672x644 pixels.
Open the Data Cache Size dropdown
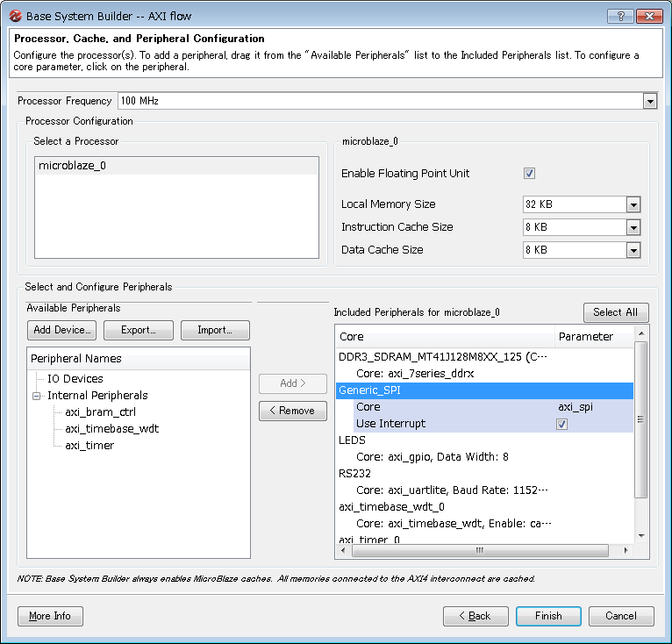click(x=633, y=250)
